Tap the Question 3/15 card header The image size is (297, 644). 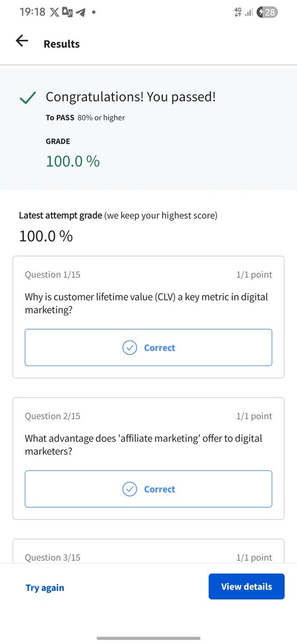[148, 558]
